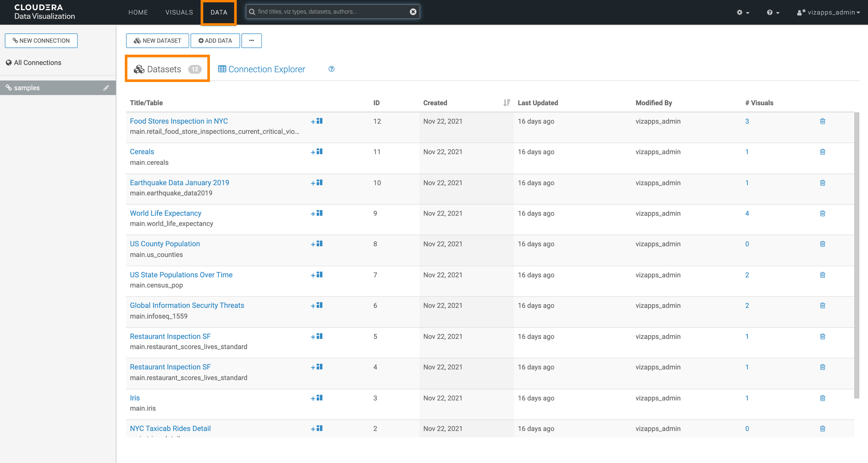Open Earthquake Data January 2019 dataset link
Viewport: 868px width, 463px height.
179,183
